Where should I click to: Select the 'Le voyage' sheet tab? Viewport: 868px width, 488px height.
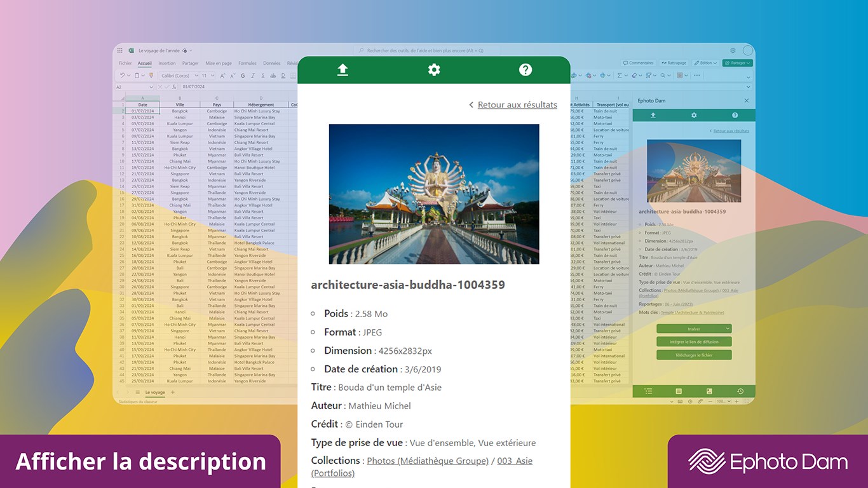[x=155, y=393]
